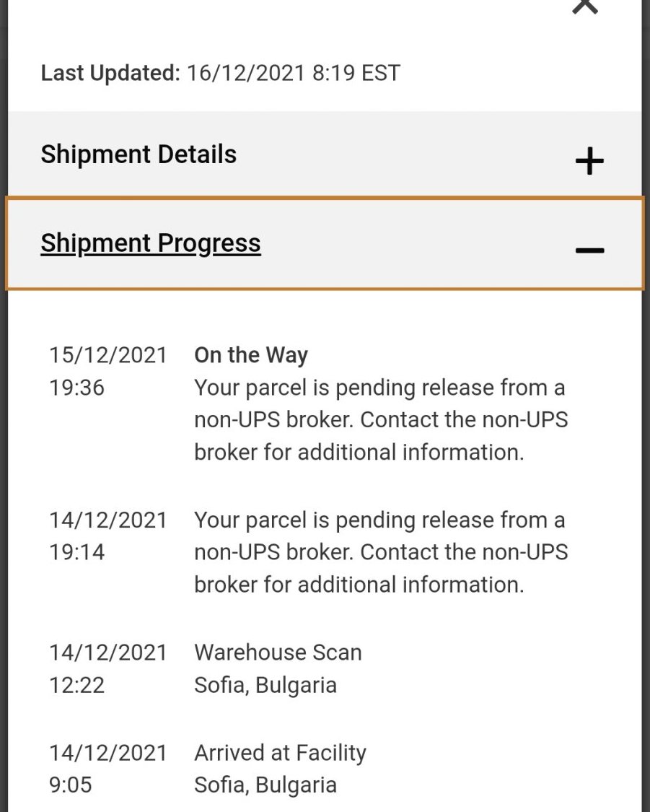The height and width of the screenshot is (812, 650).
Task: Click the 19:36 time entry
Action: [x=76, y=388]
